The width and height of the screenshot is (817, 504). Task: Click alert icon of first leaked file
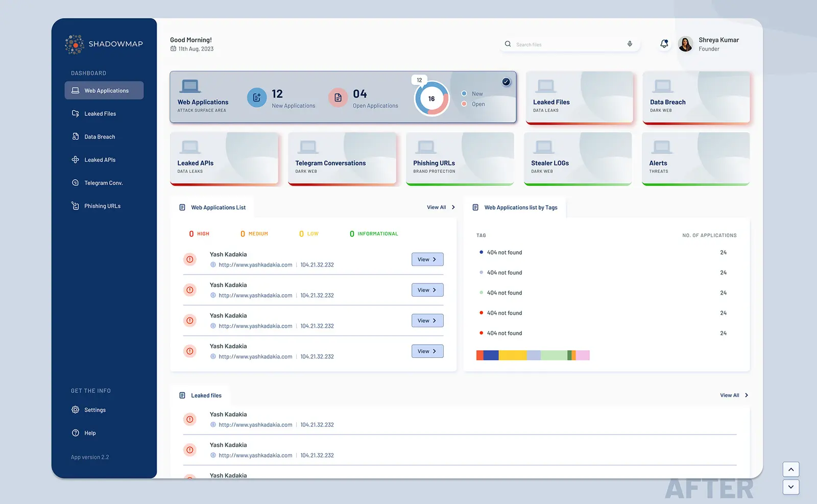[190, 419]
